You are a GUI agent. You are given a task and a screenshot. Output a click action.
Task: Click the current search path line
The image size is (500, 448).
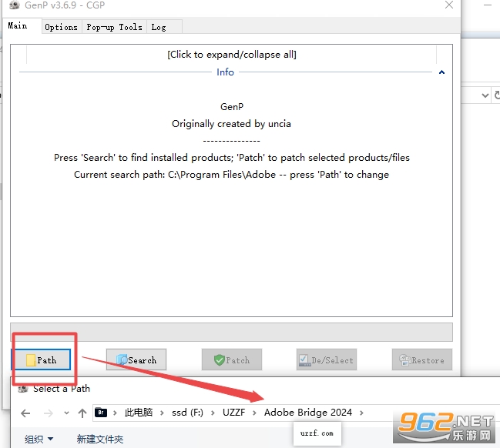coord(231,175)
